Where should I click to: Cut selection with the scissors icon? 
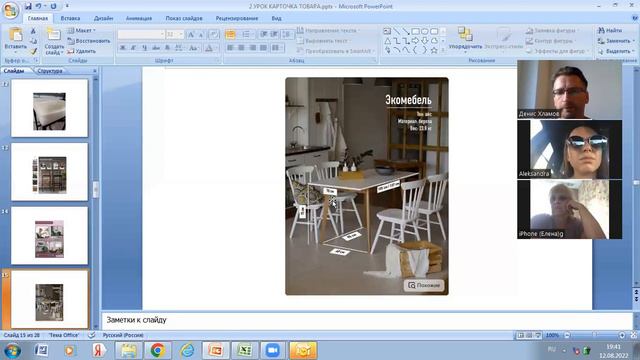click(x=33, y=31)
